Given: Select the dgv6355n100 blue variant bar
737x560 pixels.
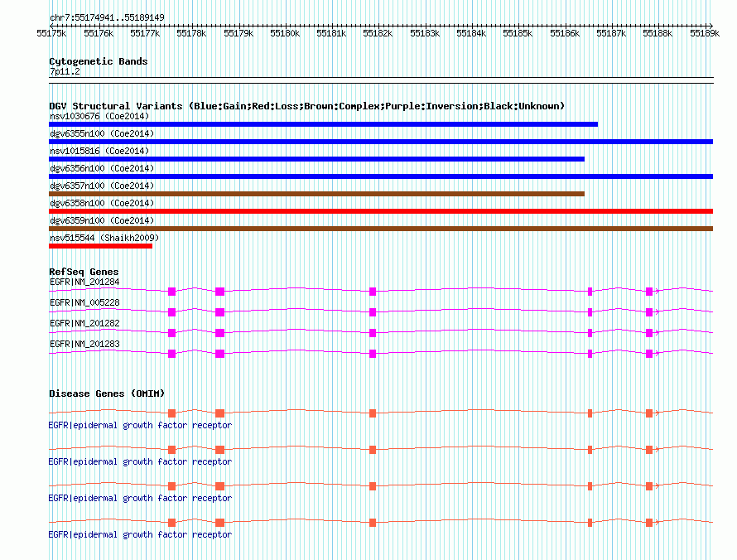Looking at the screenshot, I should [381, 142].
